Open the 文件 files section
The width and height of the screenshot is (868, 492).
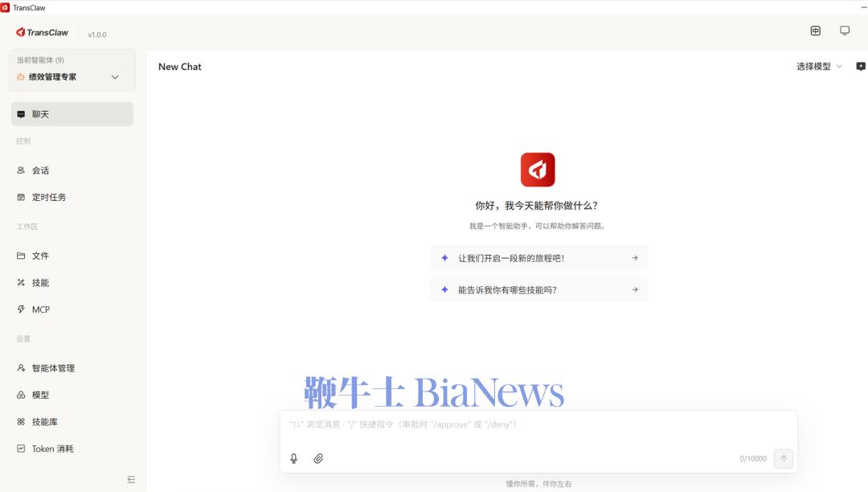(72, 256)
